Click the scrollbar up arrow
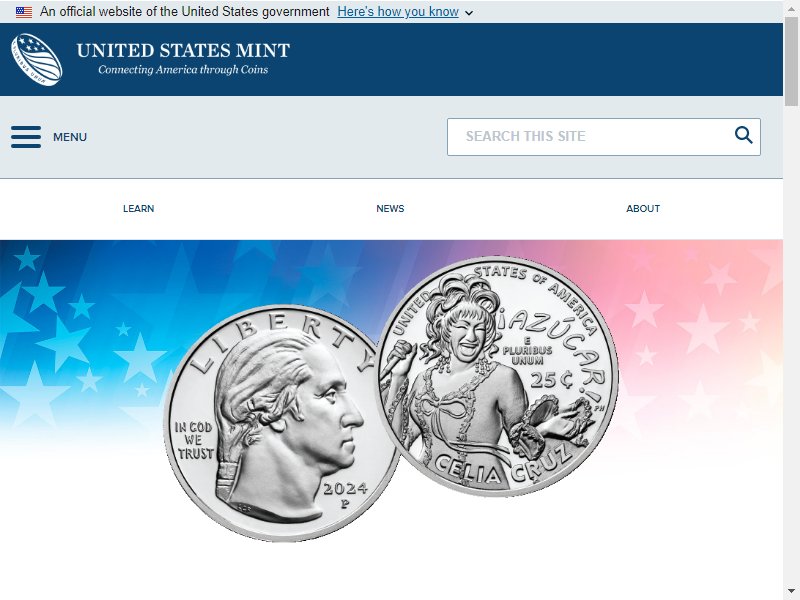 click(x=791, y=7)
